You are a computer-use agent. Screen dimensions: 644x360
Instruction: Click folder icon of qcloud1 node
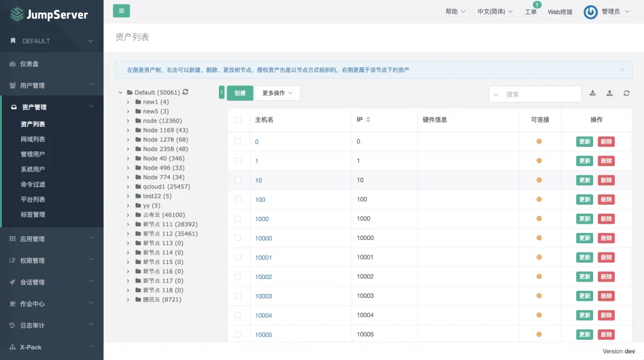(138, 187)
